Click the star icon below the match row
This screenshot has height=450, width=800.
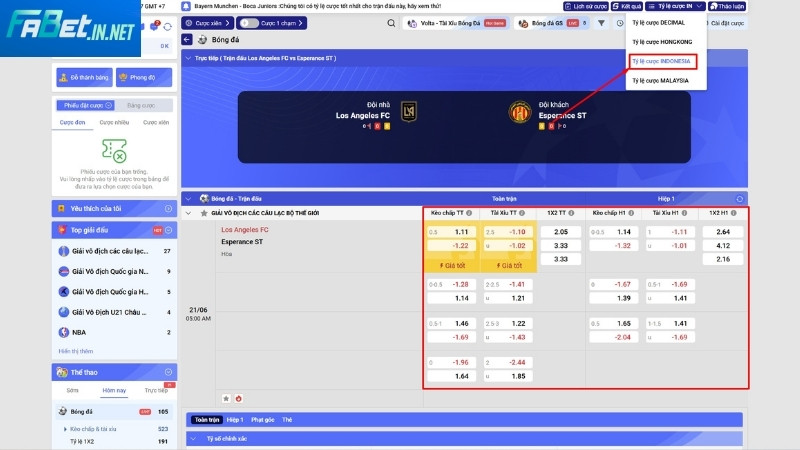[x=226, y=398]
